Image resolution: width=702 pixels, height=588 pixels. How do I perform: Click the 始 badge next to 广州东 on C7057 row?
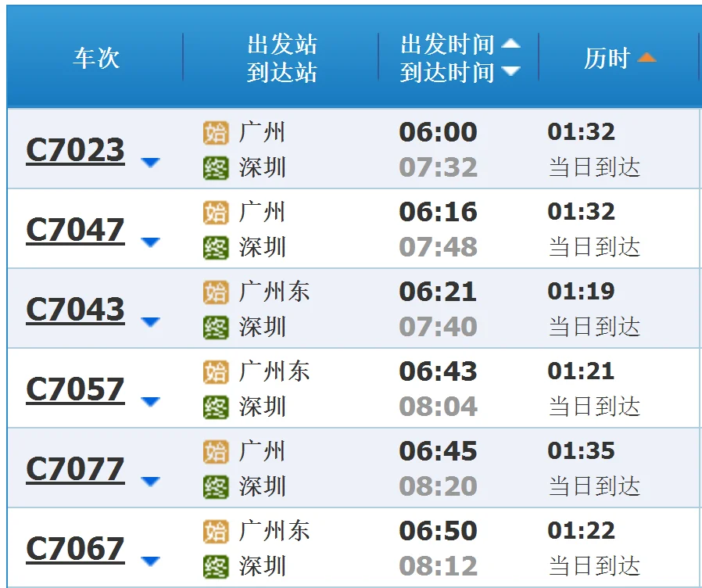pos(215,371)
